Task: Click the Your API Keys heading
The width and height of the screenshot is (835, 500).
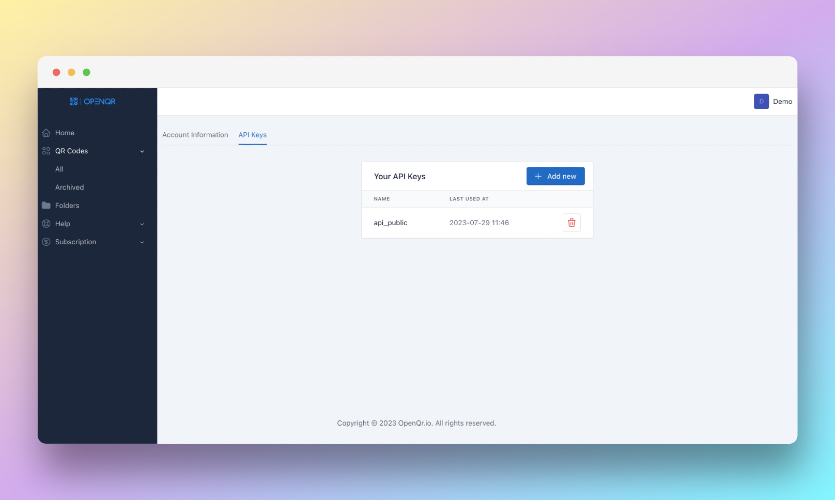Action: click(399, 176)
